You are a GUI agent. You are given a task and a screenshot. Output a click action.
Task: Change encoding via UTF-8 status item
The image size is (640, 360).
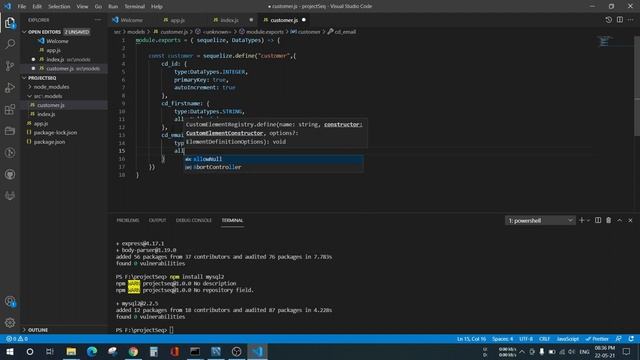pos(526,339)
